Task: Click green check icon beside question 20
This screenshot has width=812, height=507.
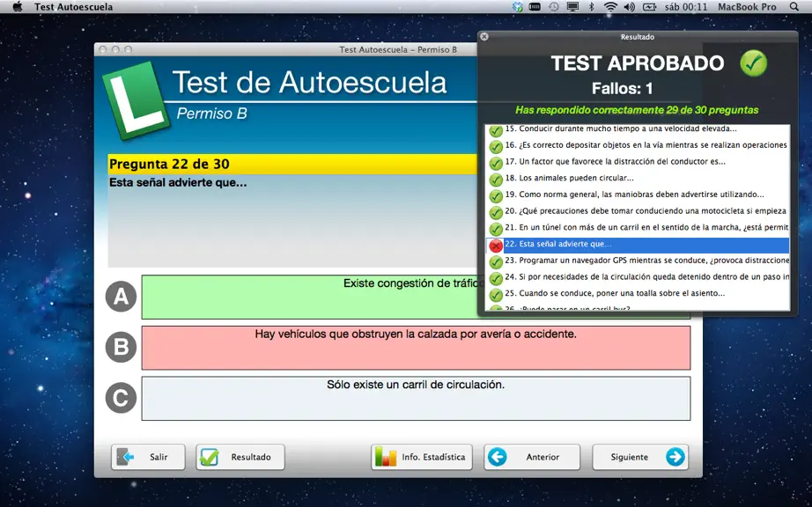Action: (496, 213)
